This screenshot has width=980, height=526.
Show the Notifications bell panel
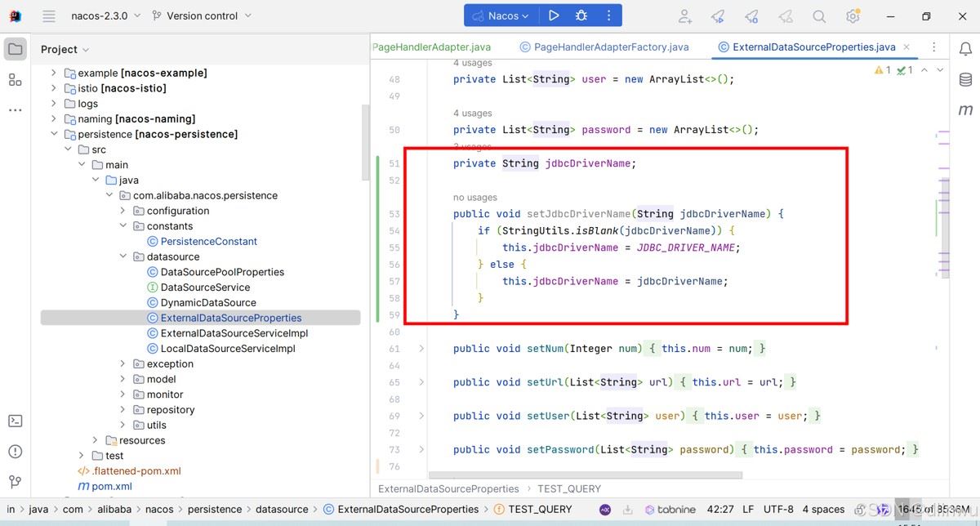click(965, 49)
